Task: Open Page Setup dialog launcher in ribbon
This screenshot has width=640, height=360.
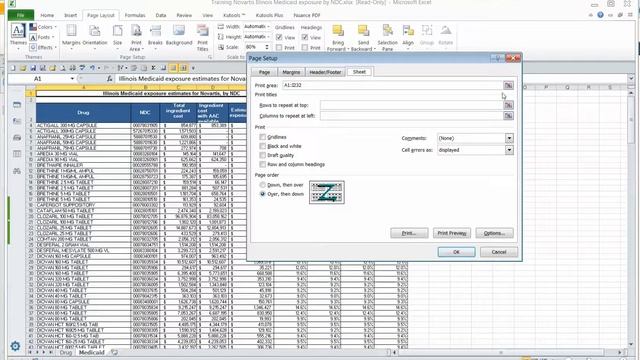Action: coord(210,57)
